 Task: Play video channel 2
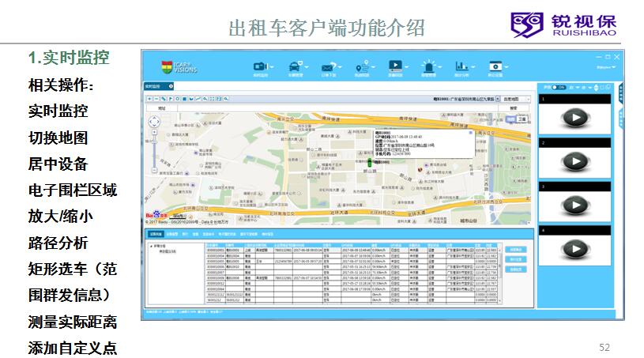(x=574, y=161)
